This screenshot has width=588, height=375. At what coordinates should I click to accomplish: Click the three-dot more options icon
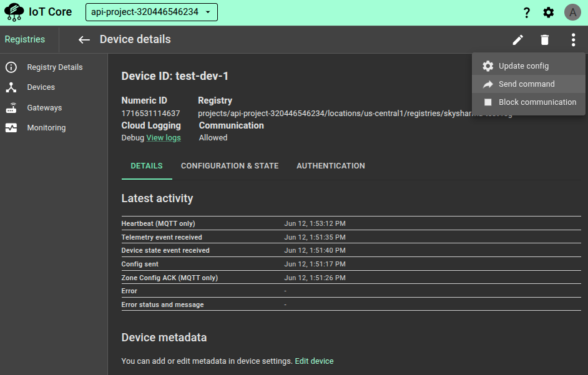pyautogui.click(x=573, y=40)
